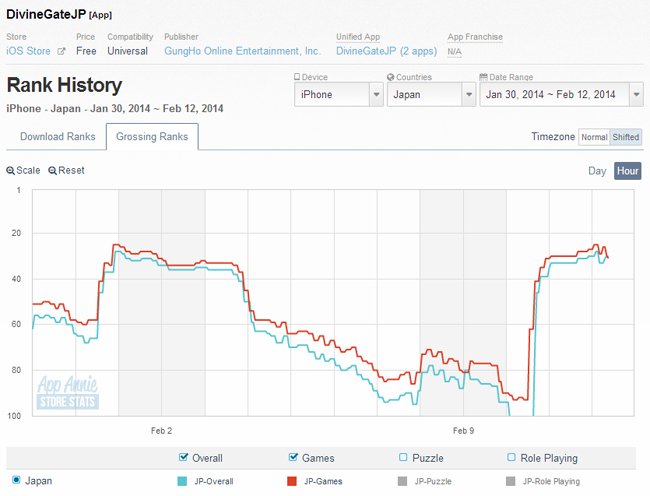Enable the Puzzle checkbox
The width and height of the screenshot is (650, 496).
403,458
